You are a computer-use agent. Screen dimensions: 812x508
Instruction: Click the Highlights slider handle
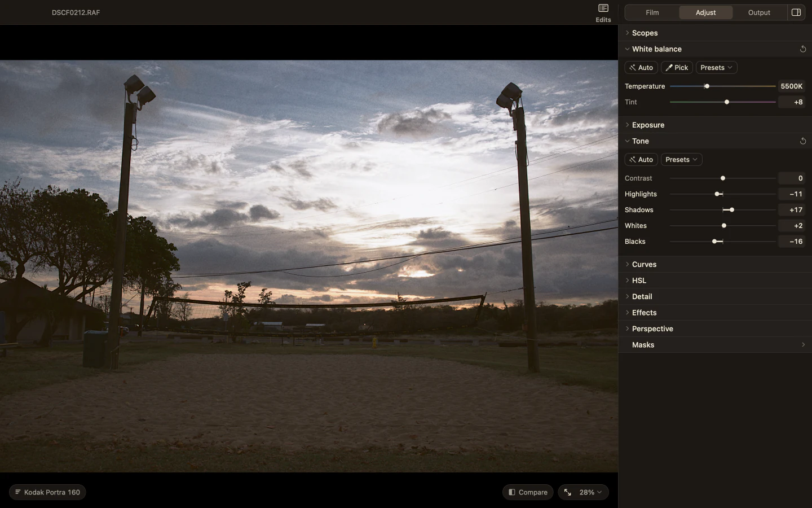pos(717,194)
